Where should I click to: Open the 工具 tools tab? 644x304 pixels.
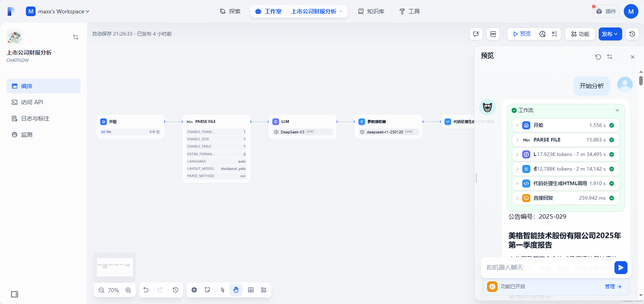point(409,11)
